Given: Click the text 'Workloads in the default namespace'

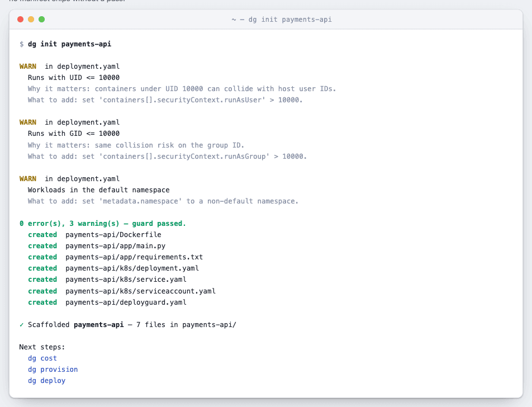Looking at the screenshot, I should [x=99, y=190].
